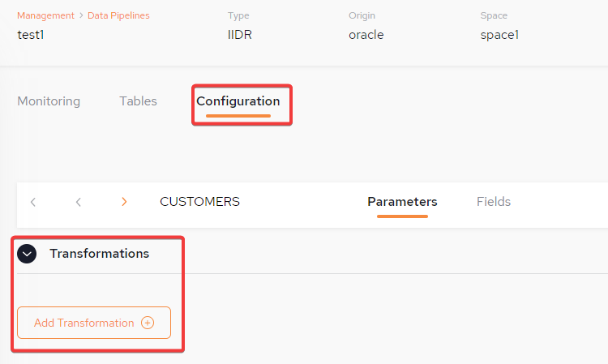Click the outermost gray left chevron in the CUSTOMERS bar

[33, 202]
